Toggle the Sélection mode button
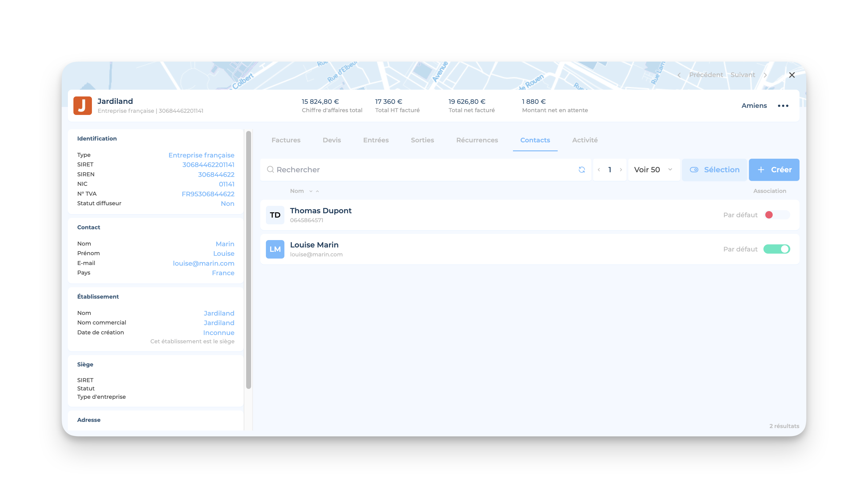The image size is (868, 498). click(714, 170)
